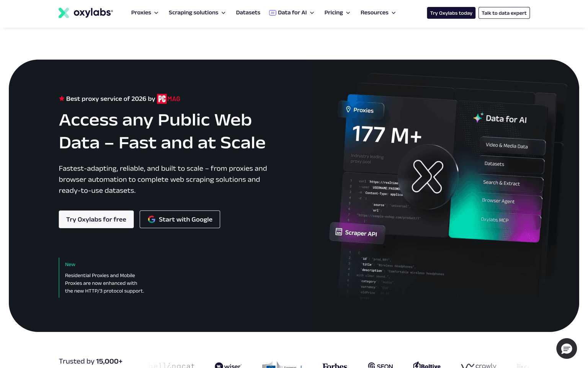The width and height of the screenshot is (588, 368).
Task: Click the large X logo orb
Action: tap(428, 177)
